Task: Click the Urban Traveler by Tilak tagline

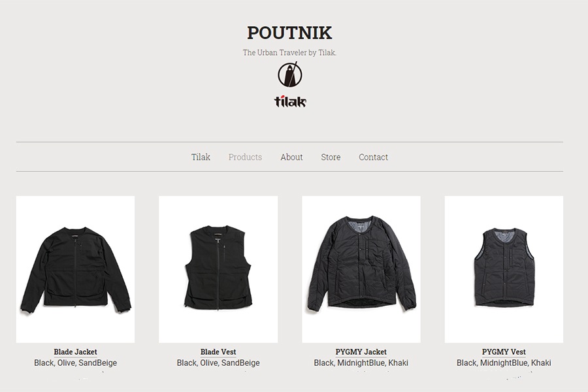Action: [x=289, y=52]
